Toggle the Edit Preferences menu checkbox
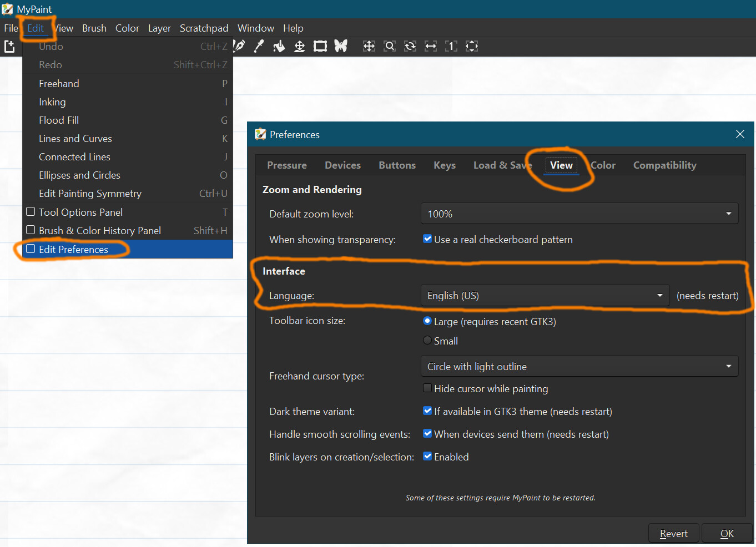 pos(31,249)
